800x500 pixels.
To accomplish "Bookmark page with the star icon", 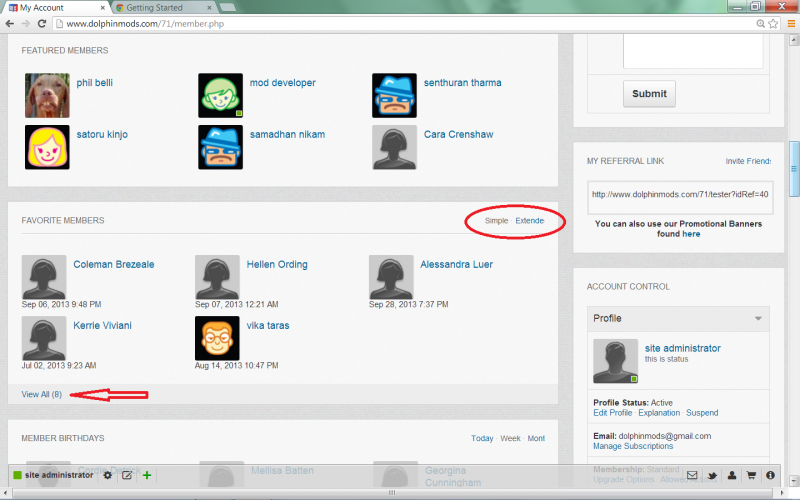I will coord(773,23).
